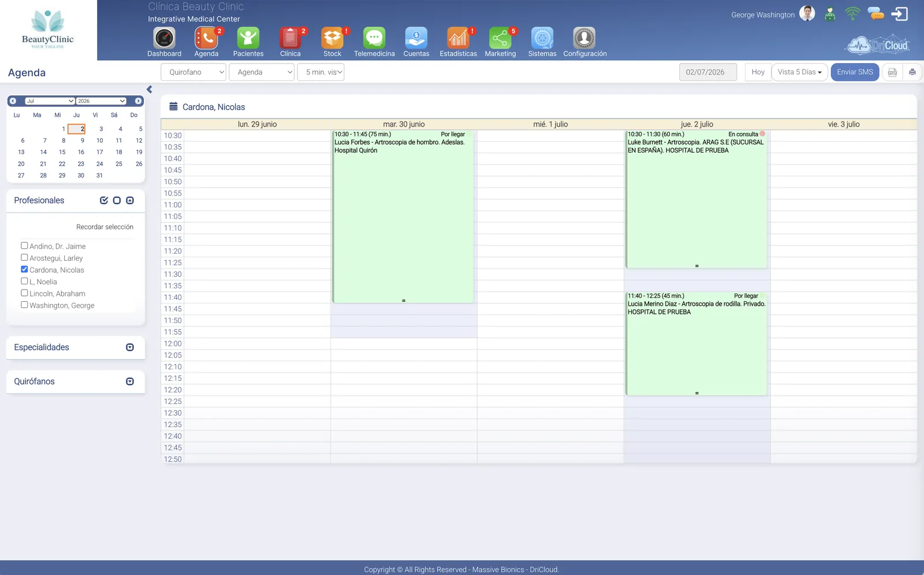Check the Lincoln, Abraham checkbox
Screen dimensions: 924x575
coord(24,293)
